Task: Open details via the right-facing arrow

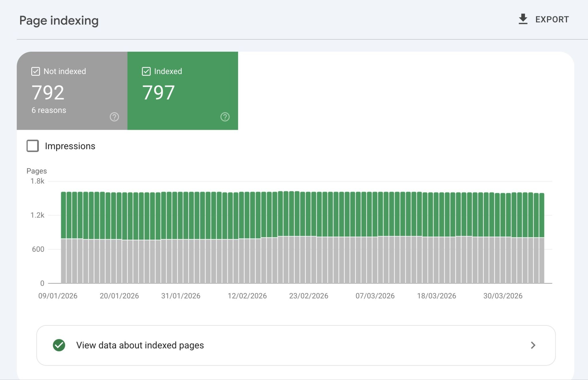Action: (x=533, y=345)
